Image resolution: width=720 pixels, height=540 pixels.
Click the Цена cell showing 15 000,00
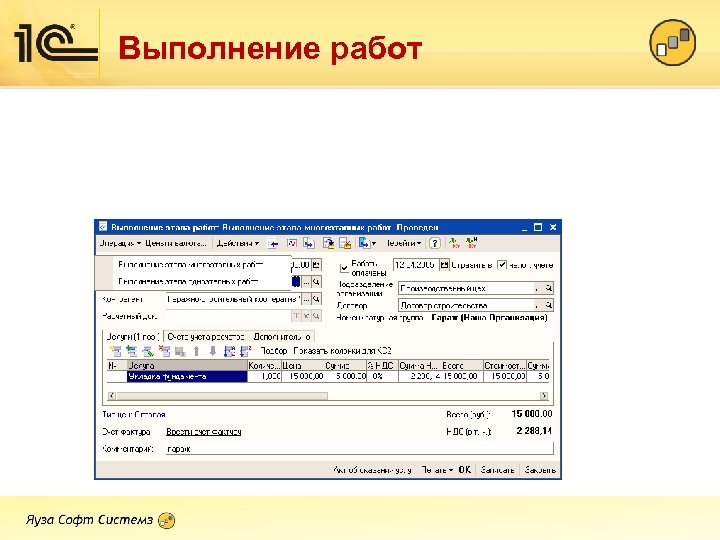click(x=303, y=377)
